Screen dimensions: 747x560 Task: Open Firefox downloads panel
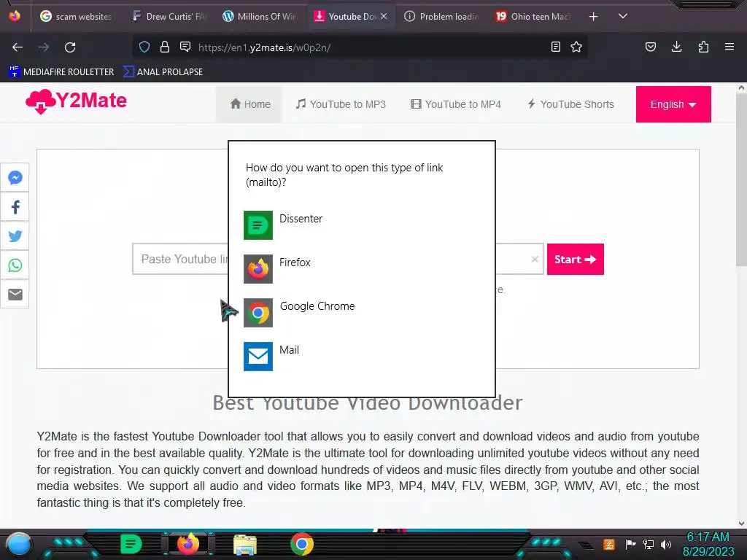pyautogui.click(x=676, y=47)
